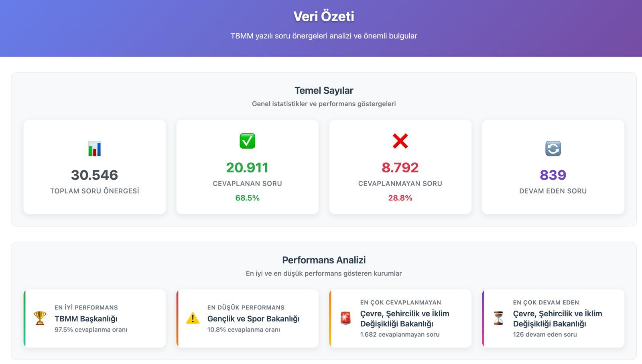Click the 126 devam eden soru text

coord(544,335)
